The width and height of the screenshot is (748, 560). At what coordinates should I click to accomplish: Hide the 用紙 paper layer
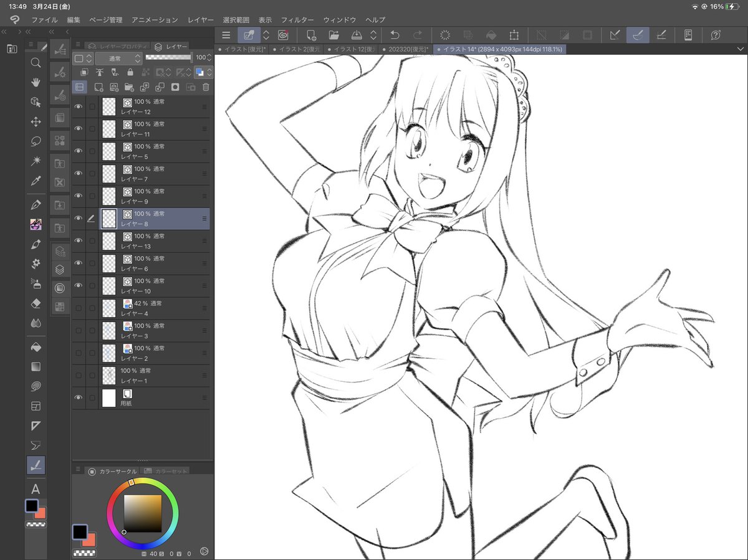tap(79, 397)
